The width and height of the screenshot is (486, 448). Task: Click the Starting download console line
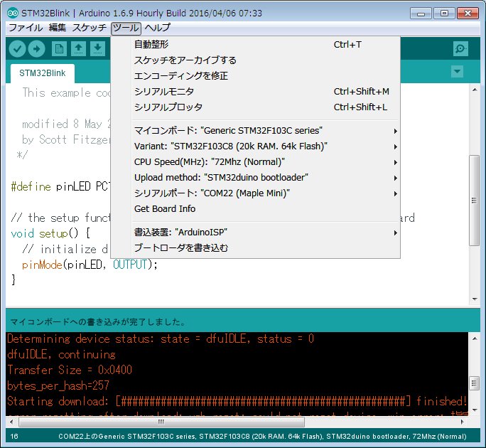pos(237,402)
